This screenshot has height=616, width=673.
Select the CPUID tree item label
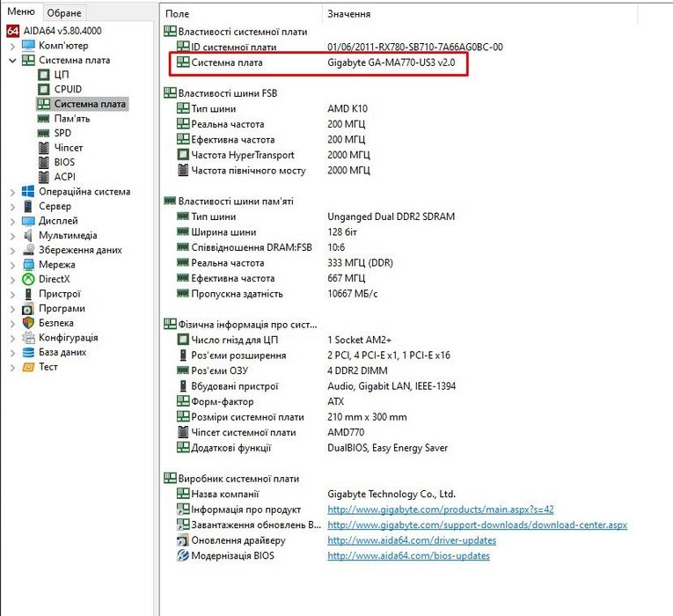click(68, 89)
